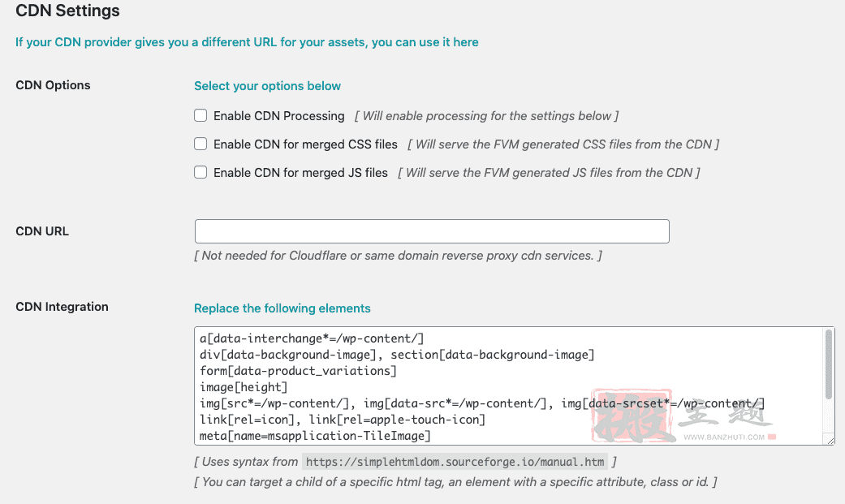Screen dimensions: 845x504
Task: Click the 'CDN URL' field label
Action: (x=42, y=231)
